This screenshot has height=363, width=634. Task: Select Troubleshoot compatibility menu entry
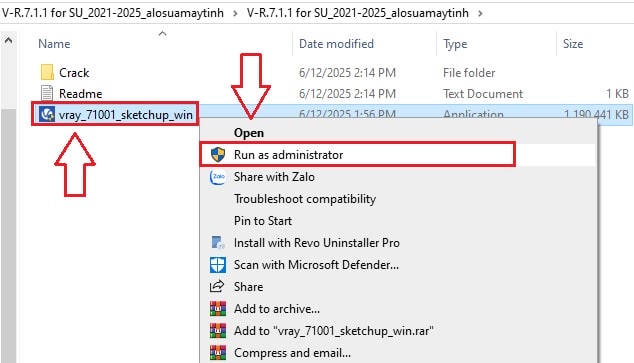coord(305,199)
